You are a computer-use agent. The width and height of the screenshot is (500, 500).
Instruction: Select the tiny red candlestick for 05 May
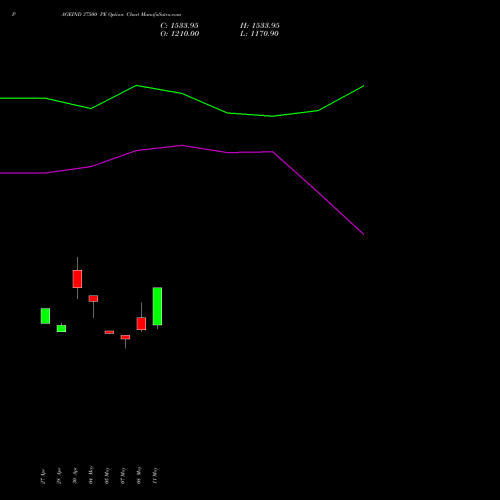109,332
